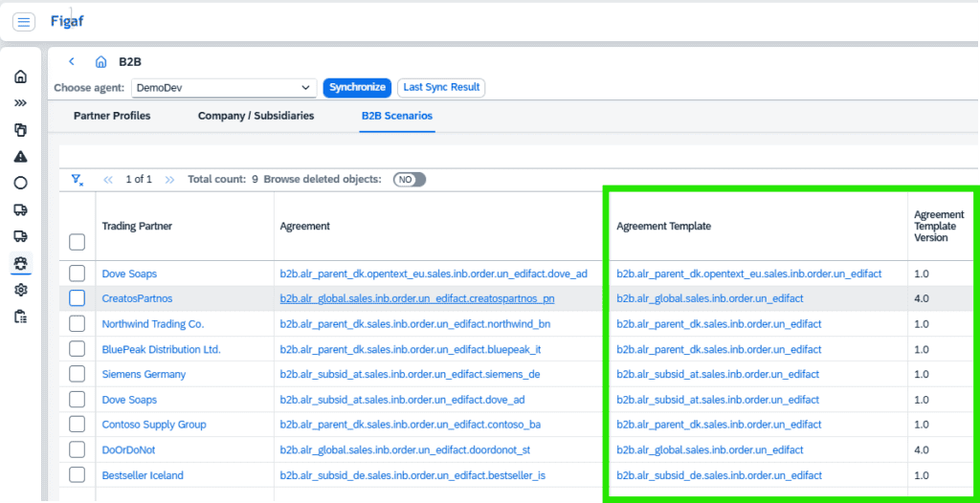This screenshot has height=503, width=980.
Task: Open agreement template in Siemens Germany row
Action: (718, 374)
